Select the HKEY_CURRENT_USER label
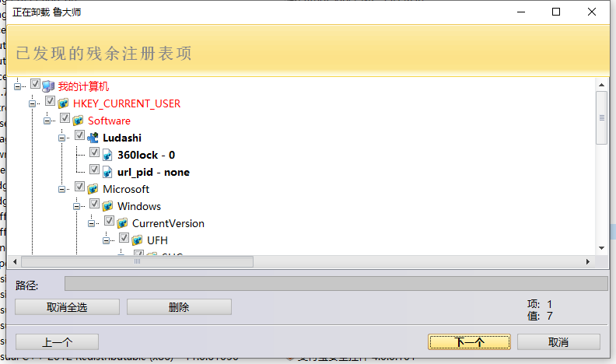This screenshot has height=364, width=616. [127, 103]
